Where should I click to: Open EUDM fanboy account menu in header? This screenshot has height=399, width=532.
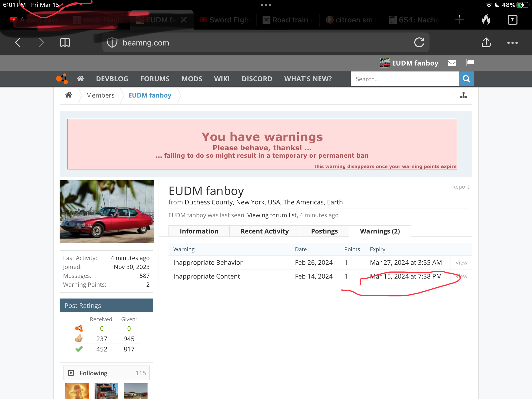[409, 63]
